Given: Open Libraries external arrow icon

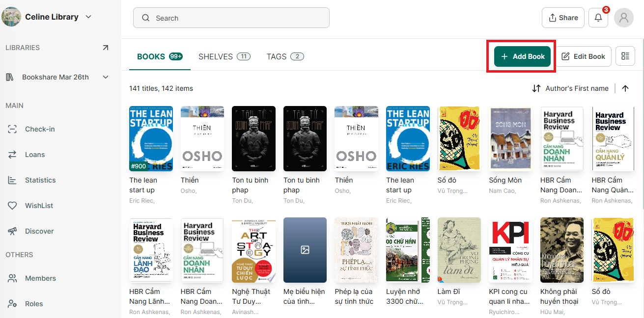Looking at the screenshot, I should (106, 48).
